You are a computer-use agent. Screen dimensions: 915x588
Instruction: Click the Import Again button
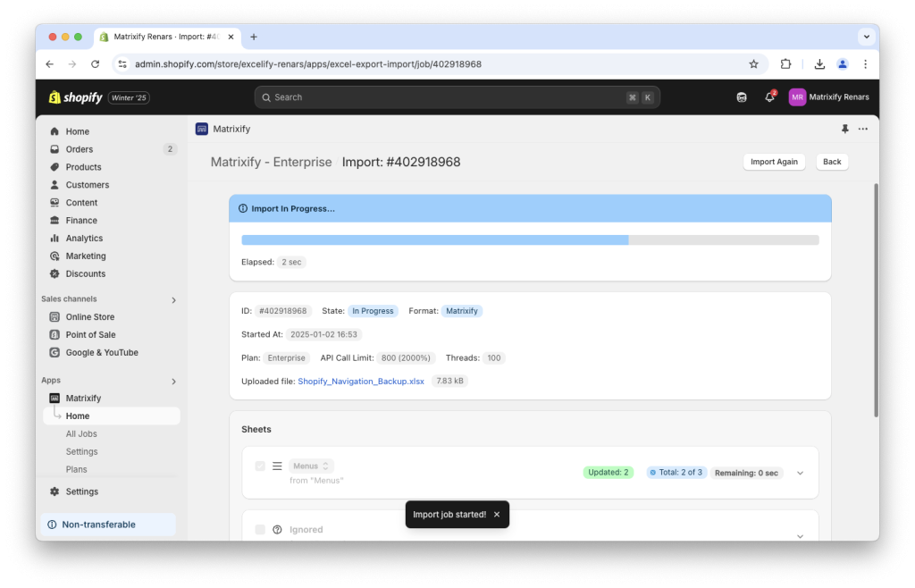pos(774,162)
